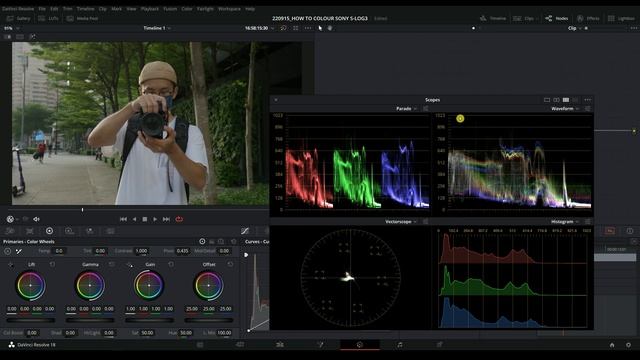The width and height of the screenshot is (640, 360).
Task: Open viewer bypass color wheel icon
Action: coord(10,219)
